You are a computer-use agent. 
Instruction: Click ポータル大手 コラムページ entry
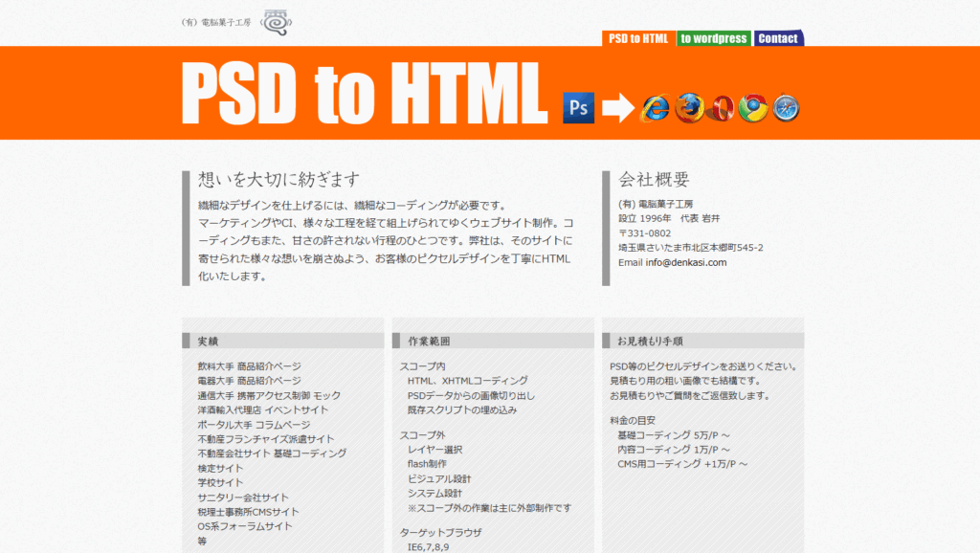255,425
